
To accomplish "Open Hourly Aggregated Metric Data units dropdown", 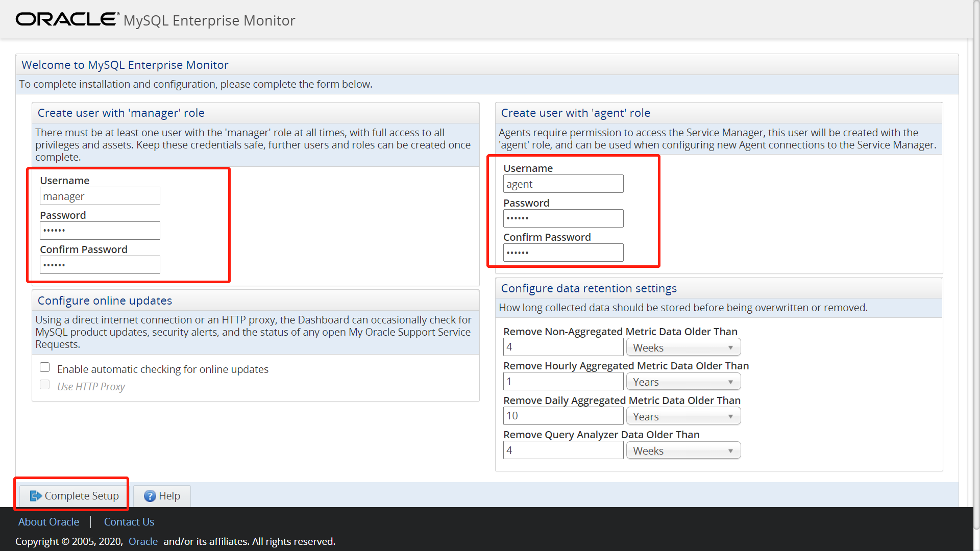I will tap(683, 382).
